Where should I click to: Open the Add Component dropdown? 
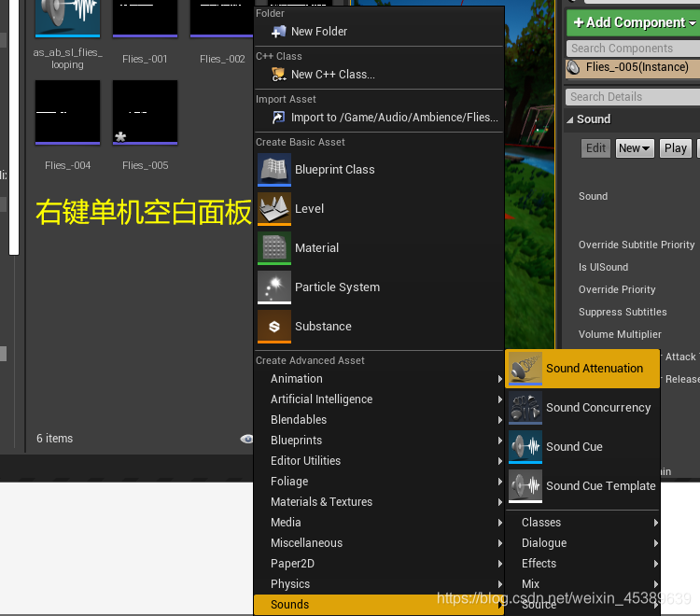click(633, 22)
